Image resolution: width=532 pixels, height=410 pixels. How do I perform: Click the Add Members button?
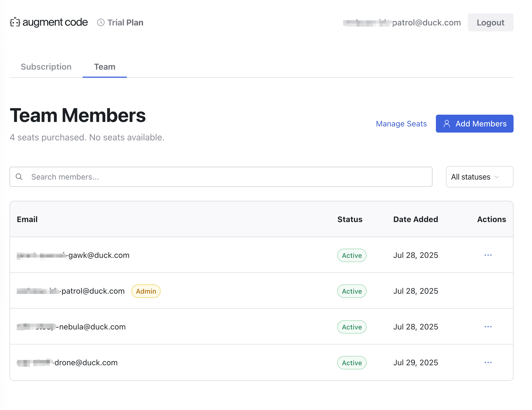[x=474, y=124]
